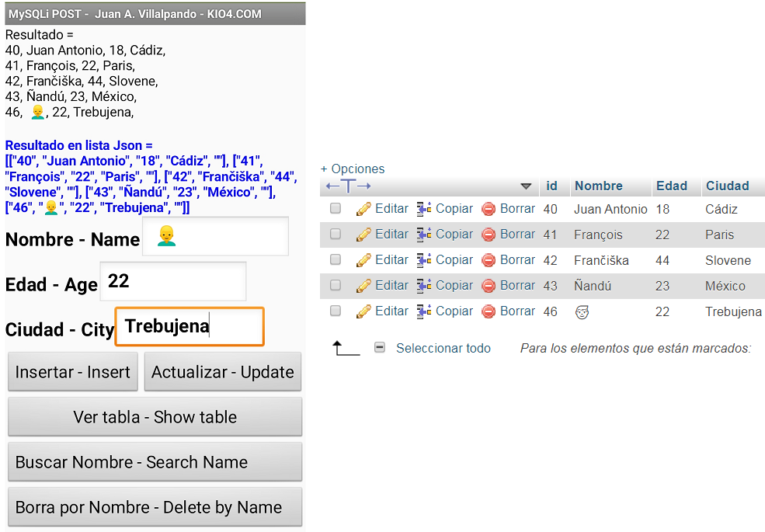Click the red Borrar icon for Frančiška

489,260
